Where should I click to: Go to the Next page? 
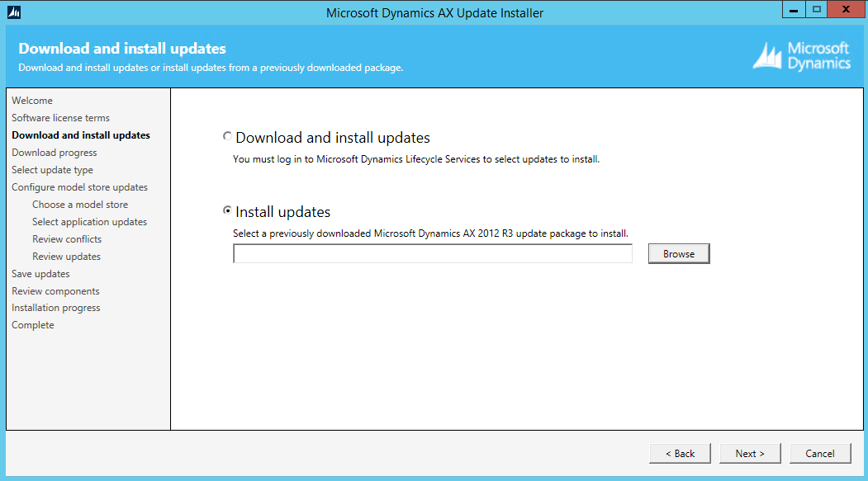[x=750, y=453]
